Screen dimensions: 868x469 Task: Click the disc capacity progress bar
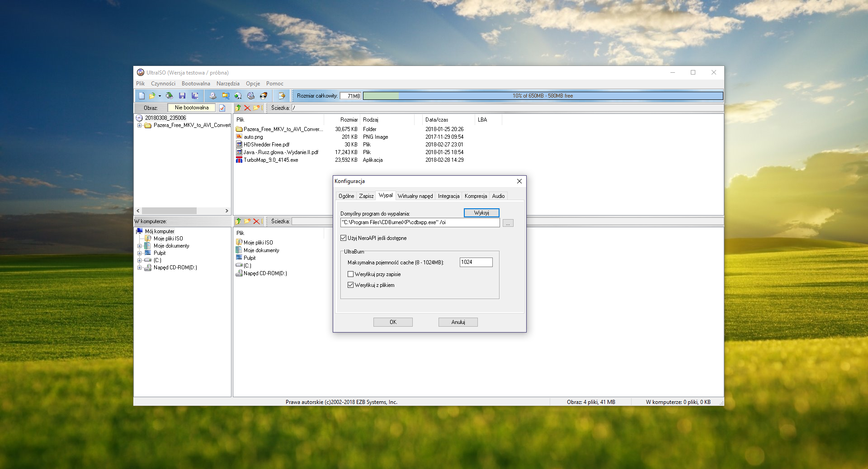[x=542, y=96]
